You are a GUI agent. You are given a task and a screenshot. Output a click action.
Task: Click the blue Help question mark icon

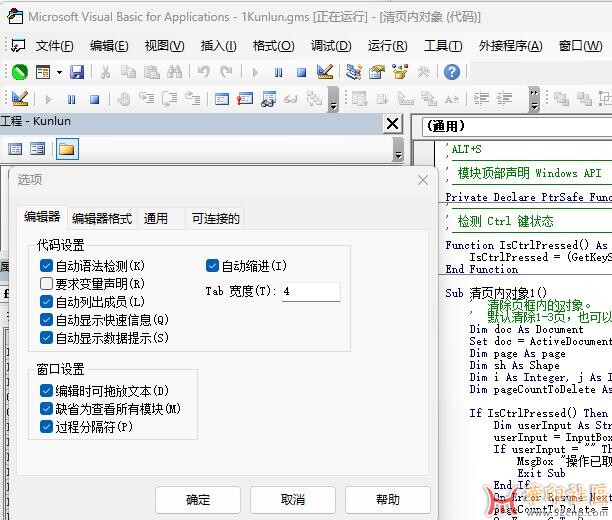[452, 72]
